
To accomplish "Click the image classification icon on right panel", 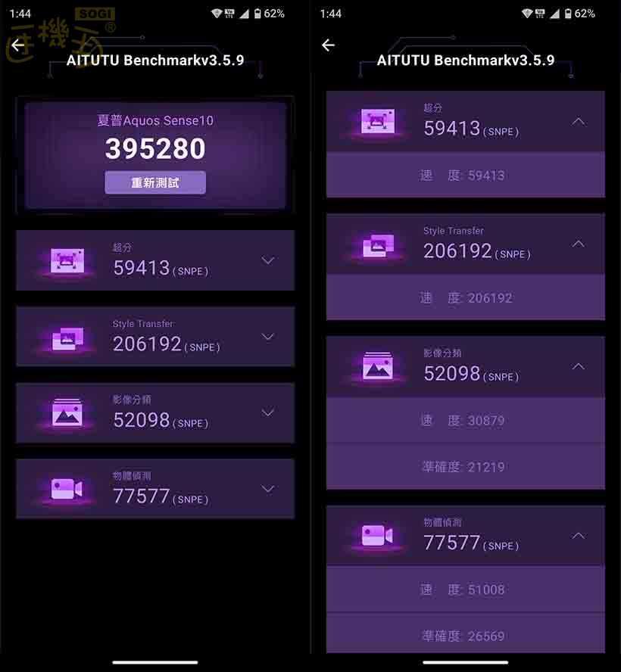I will [378, 366].
